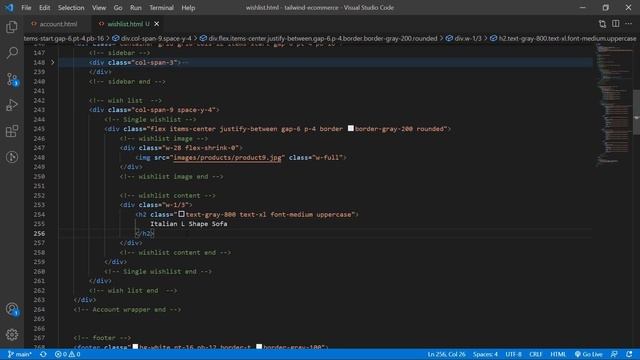
Task: Click the 'footer' comment on line 267
Action: [102, 338]
